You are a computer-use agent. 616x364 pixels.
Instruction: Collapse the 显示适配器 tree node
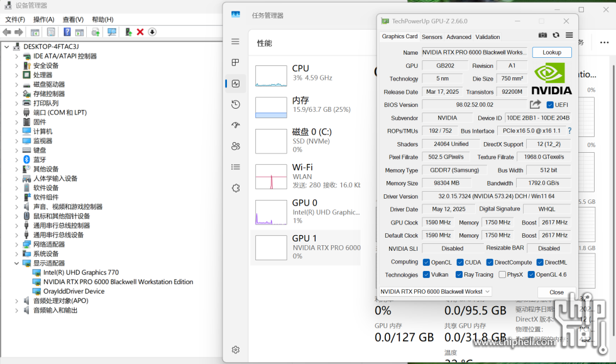[16, 263]
